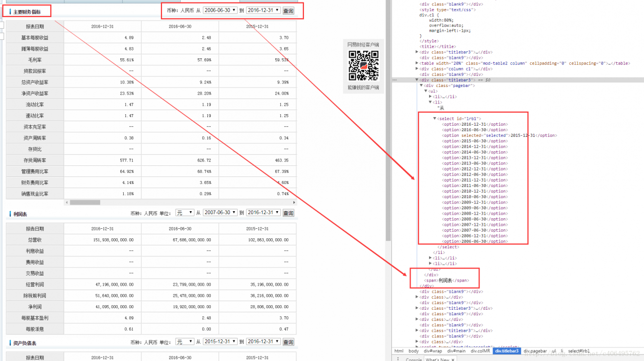The width and height of the screenshot is (644, 361).
Task: Open the 利润表 end date dropdown
Action: point(263,213)
